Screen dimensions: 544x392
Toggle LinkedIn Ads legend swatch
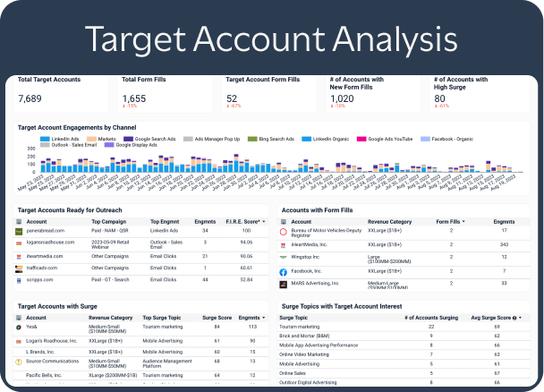45,139
